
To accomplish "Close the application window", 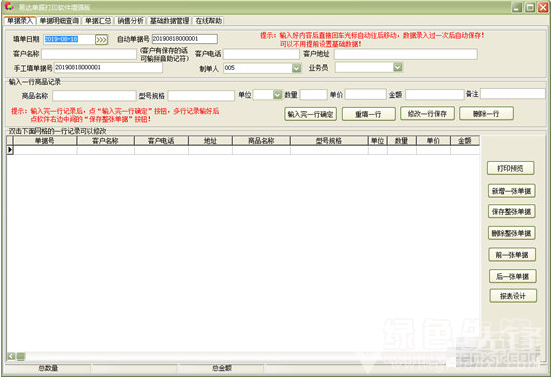I will point(543,7).
